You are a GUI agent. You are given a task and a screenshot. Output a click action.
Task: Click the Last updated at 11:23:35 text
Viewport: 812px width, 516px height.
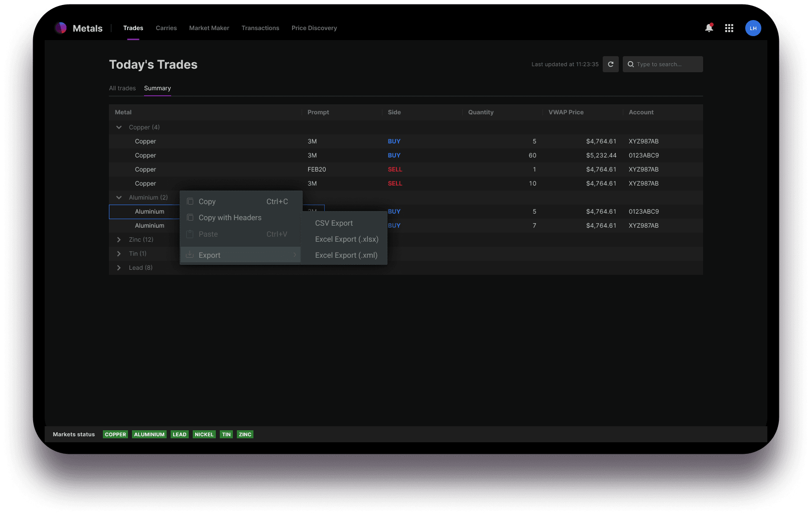565,64
